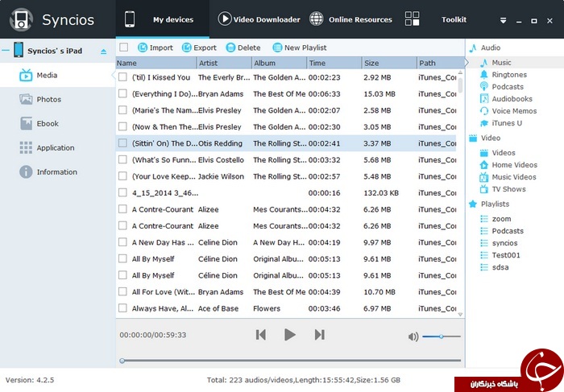Collapse the Video category group
The height and width of the screenshot is (392, 564).
485,138
